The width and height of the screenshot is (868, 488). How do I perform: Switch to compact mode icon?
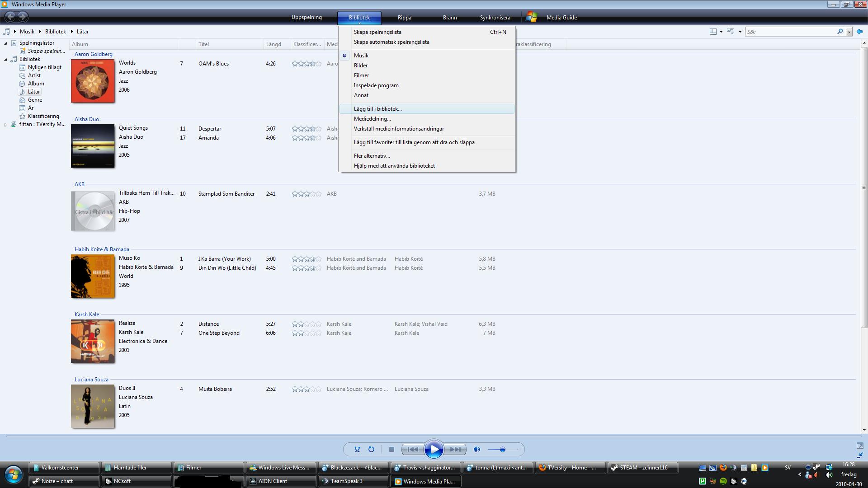tap(859, 455)
